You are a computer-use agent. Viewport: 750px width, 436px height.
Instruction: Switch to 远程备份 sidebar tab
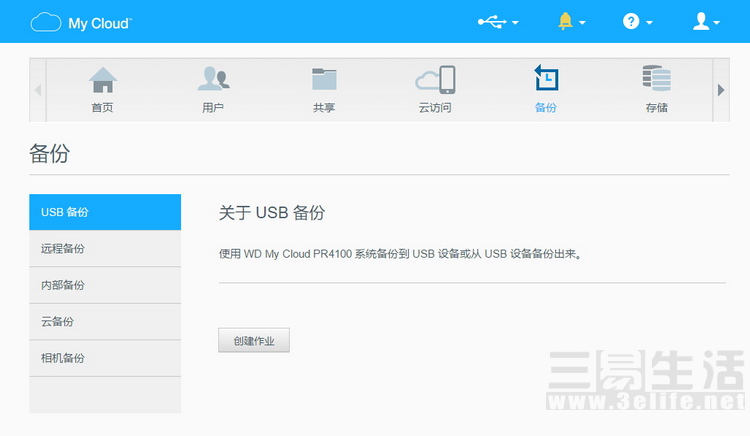(x=105, y=249)
